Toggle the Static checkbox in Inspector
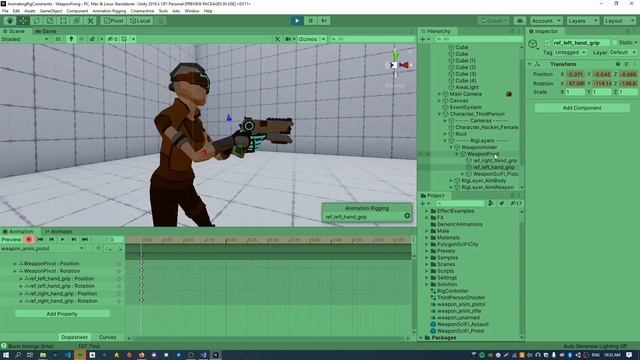Image resolution: width=640 pixels, height=360 pixels. (x=615, y=43)
